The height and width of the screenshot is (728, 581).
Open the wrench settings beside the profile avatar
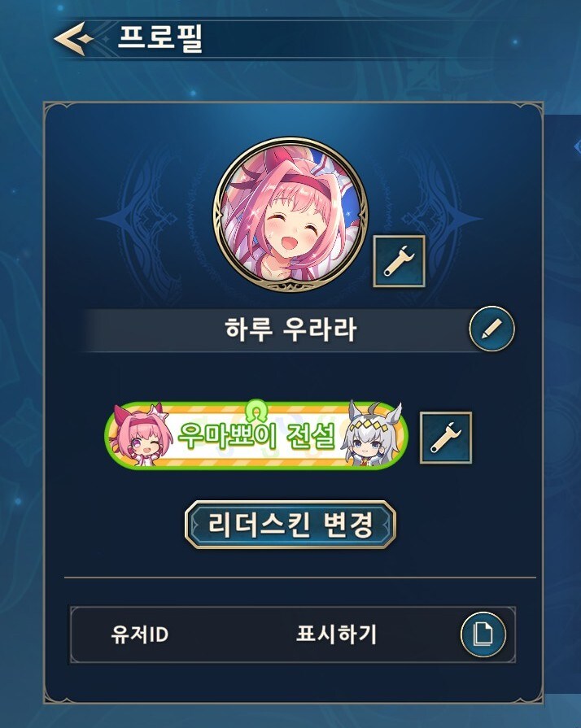click(x=400, y=261)
